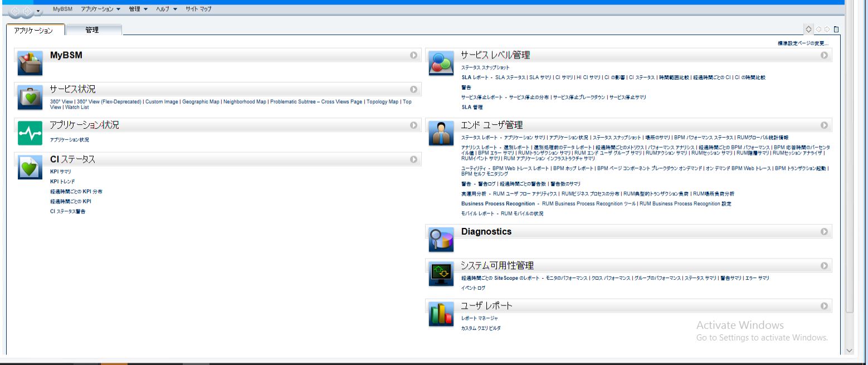This screenshot has height=365, width=868.
Task: Expand the アプリケーション状況 section arrow
Action: click(x=413, y=125)
